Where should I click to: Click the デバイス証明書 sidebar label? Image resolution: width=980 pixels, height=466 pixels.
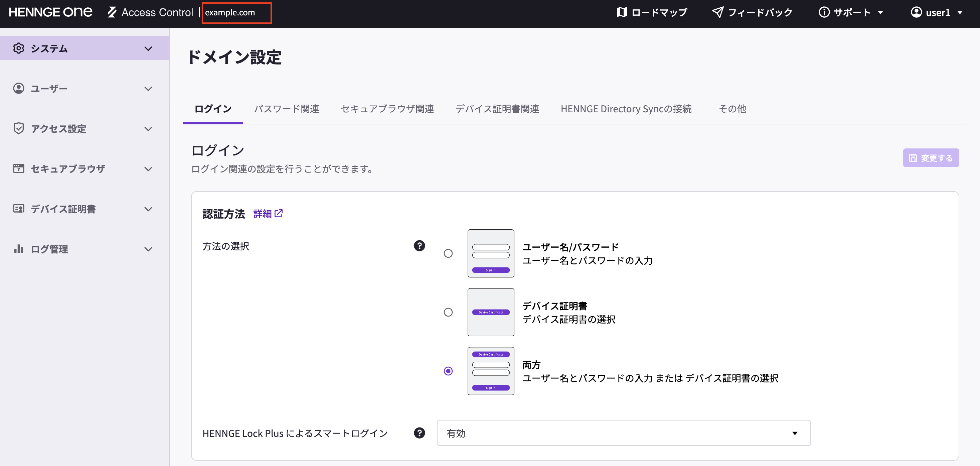63,209
